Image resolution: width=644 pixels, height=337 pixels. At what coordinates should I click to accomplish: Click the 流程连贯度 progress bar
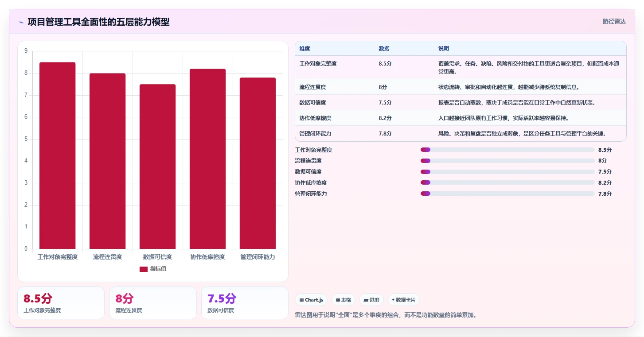click(507, 161)
